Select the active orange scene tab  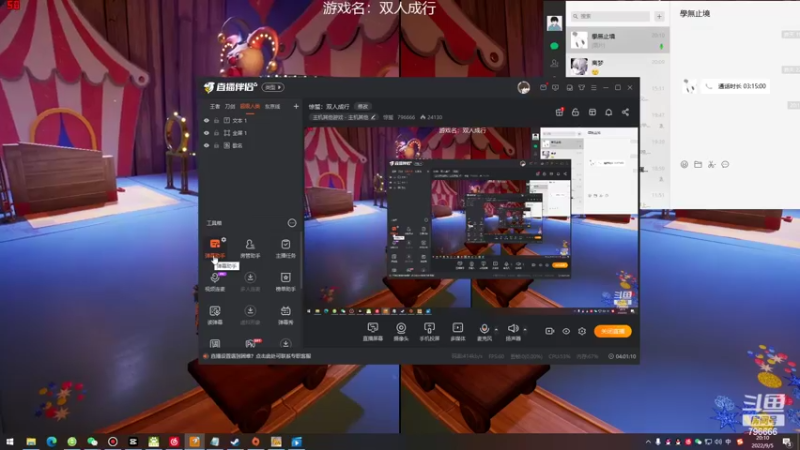click(249, 107)
